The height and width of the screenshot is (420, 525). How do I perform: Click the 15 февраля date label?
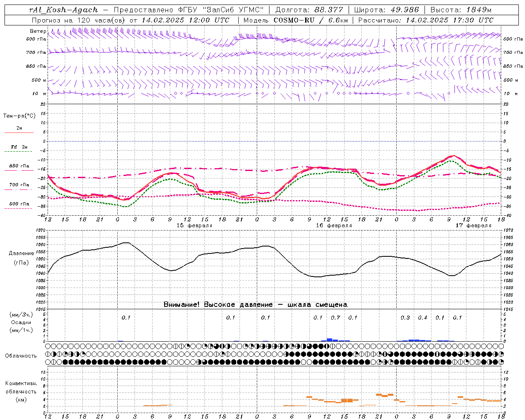tap(194, 226)
